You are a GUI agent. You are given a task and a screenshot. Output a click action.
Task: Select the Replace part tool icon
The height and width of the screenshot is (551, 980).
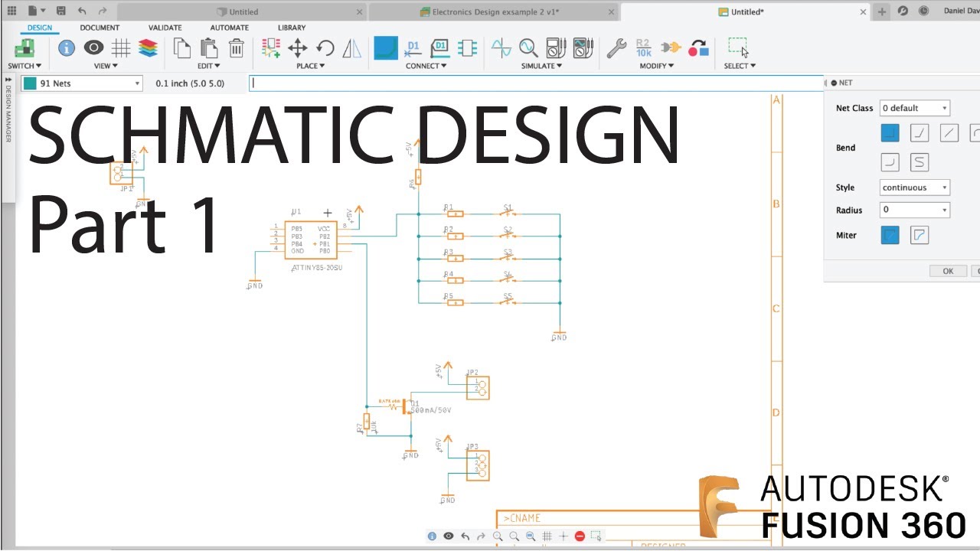[x=698, y=48]
